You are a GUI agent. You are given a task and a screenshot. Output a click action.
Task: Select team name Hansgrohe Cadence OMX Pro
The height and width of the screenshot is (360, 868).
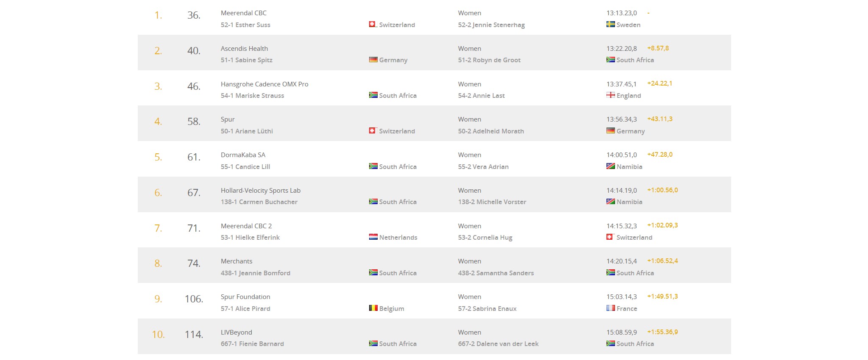[264, 84]
